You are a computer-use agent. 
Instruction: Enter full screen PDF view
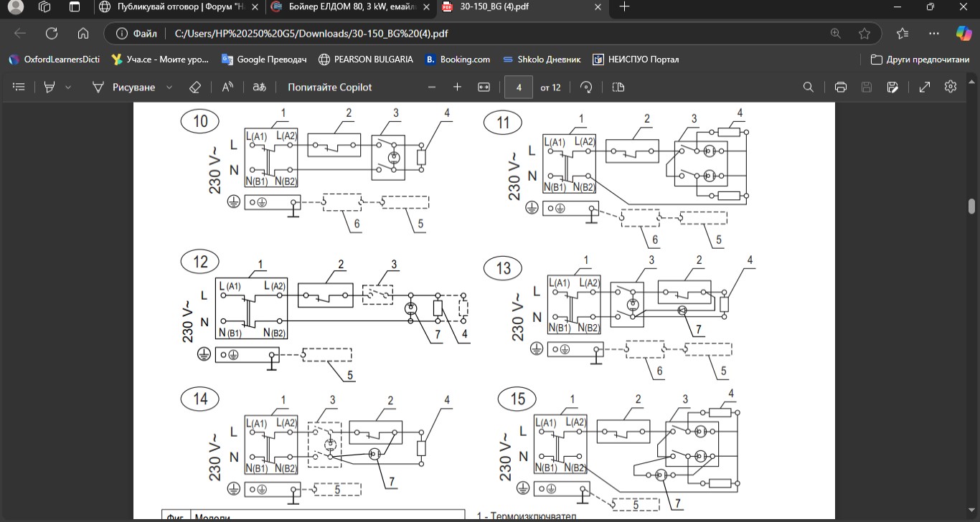coord(925,87)
